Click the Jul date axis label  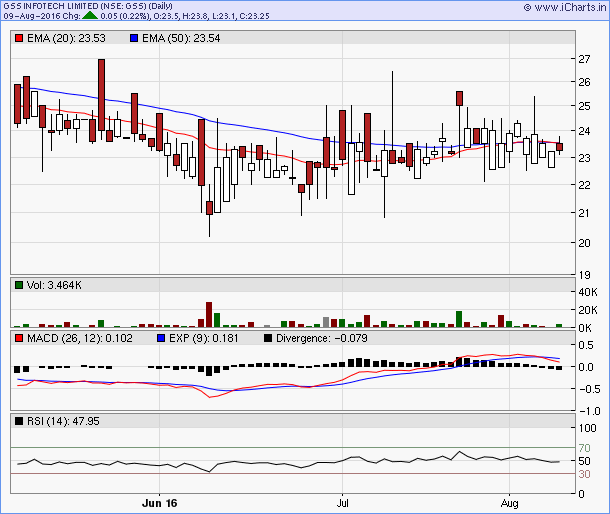click(342, 503)
